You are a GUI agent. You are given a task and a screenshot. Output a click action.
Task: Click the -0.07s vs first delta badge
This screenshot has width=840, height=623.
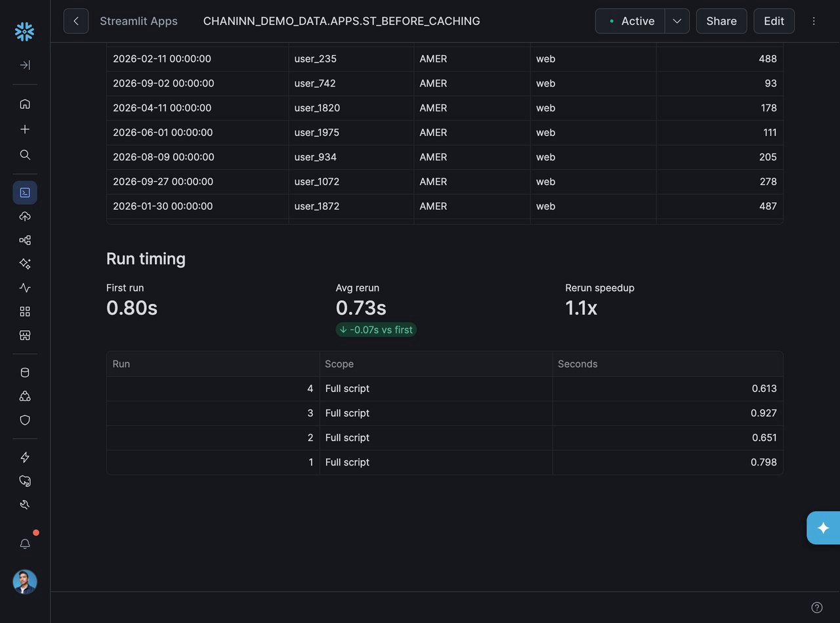[x=376, y=330]
